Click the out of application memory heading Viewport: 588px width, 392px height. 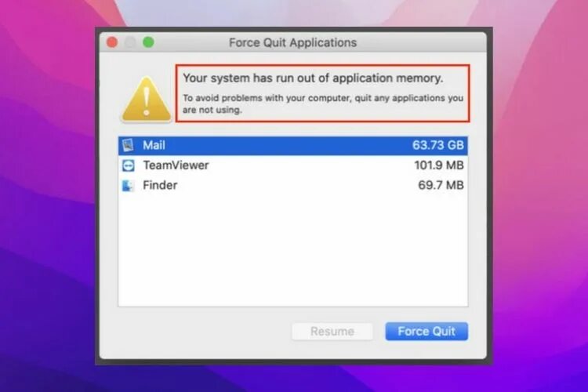(x=313, y=78)
